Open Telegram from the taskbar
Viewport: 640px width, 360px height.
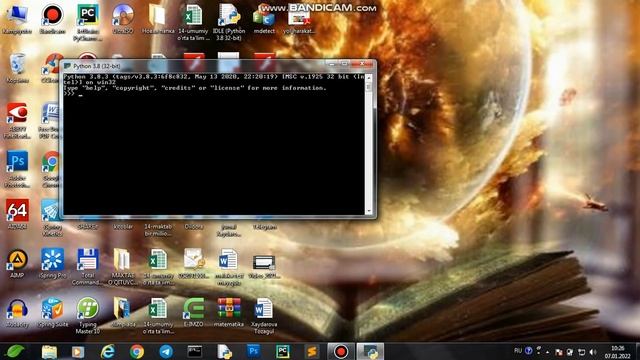pos(166,352)
